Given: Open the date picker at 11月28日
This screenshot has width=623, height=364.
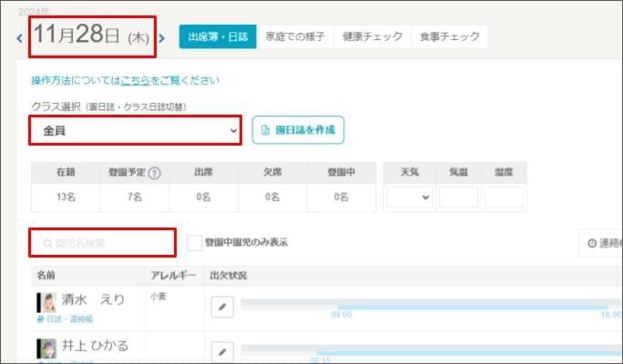Looking at the screenshot, I should (x=90, y=37).
